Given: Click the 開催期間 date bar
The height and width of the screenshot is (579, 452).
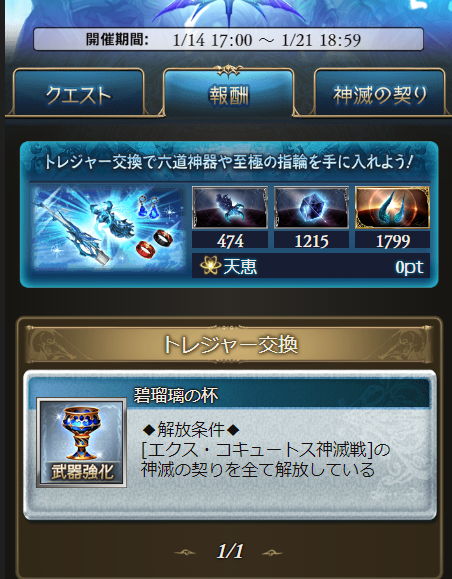Looking at the screenshot, I should pyautogui.click(x=228, y=39).
